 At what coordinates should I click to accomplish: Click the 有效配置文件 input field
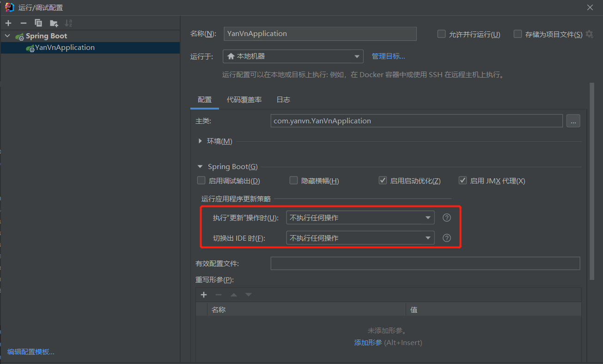pos(425,263)
